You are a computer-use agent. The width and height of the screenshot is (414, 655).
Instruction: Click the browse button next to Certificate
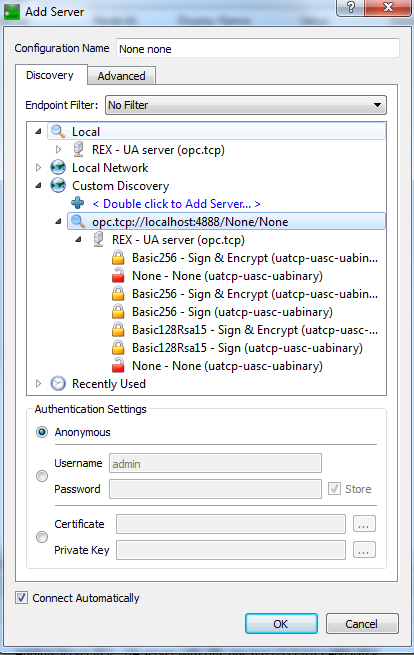point(364,524)
